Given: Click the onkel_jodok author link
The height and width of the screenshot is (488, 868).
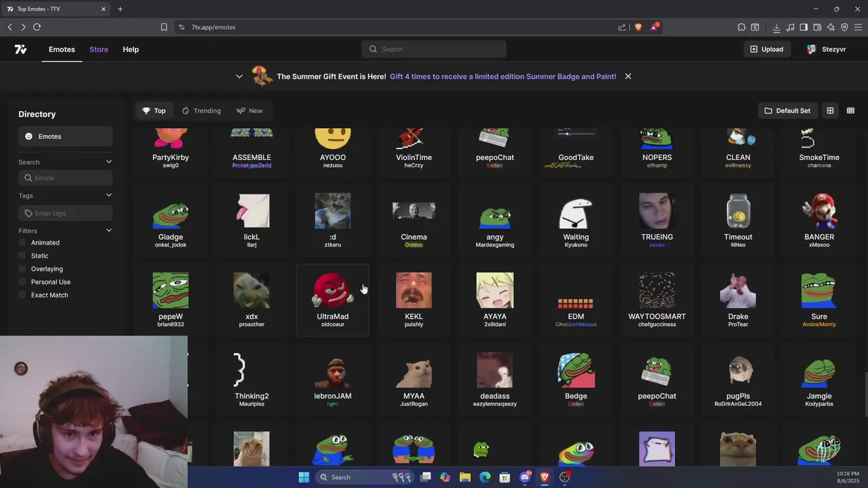Looking at the screenshot, I should (171, 245).
